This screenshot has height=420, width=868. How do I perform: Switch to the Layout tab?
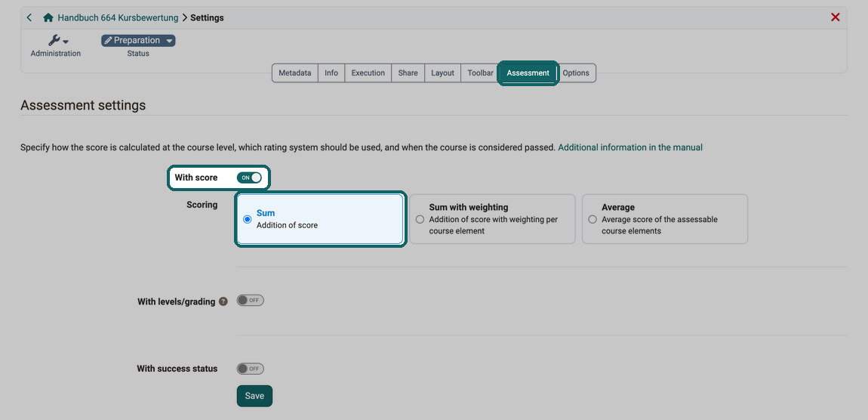coord(443,73)
